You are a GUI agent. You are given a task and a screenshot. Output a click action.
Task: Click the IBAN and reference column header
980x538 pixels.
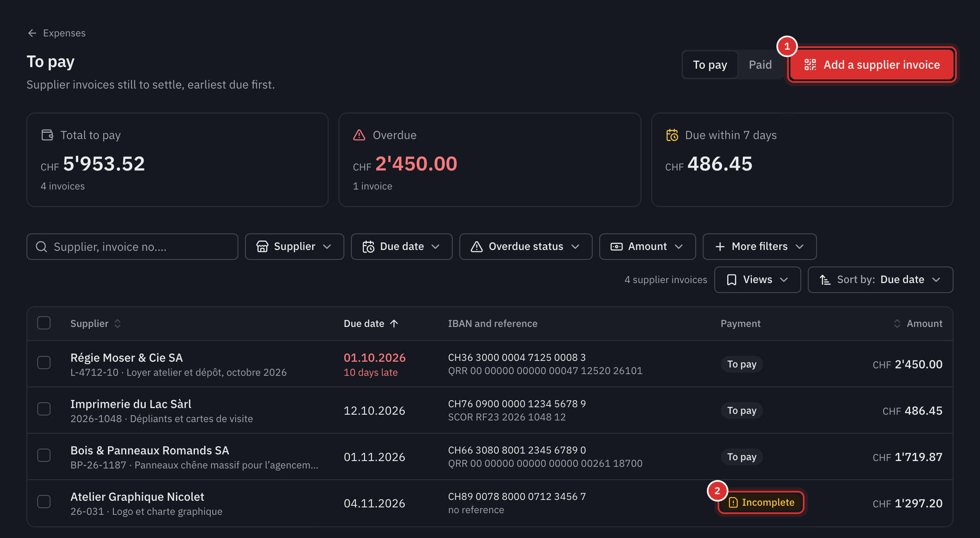492,324
